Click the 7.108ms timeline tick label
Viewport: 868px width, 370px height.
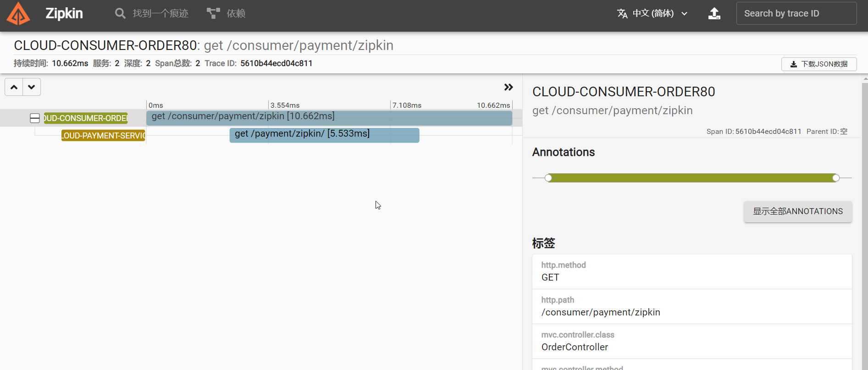407,105
